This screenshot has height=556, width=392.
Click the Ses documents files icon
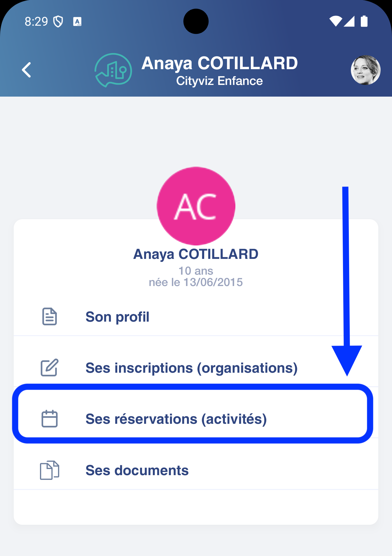50,470
